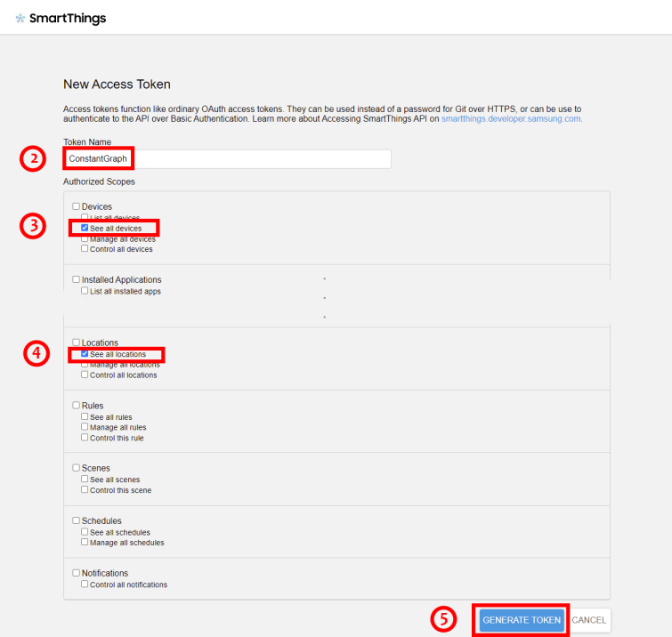Check the Manage all rules box
The height and width of the screenshot is (637, 672).
tap(85, 427)
